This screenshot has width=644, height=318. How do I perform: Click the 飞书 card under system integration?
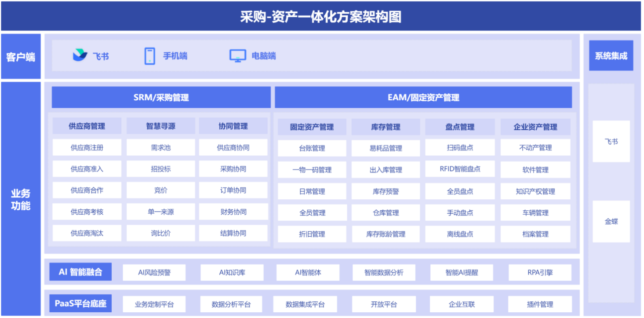(x=611, y=142)
